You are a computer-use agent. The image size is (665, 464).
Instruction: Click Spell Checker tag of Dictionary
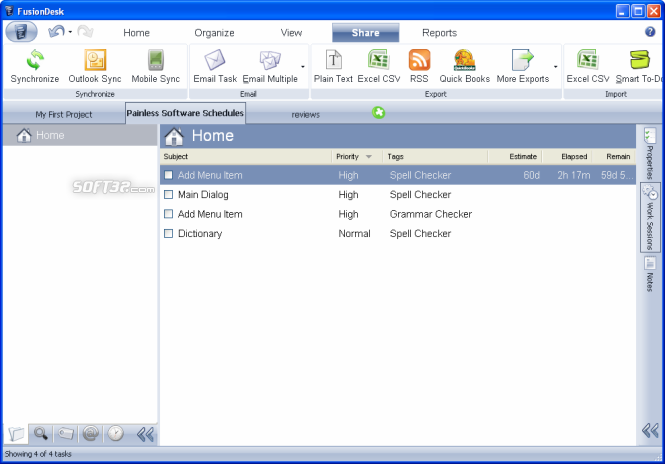pyautogui.click(x=420, y=233)
